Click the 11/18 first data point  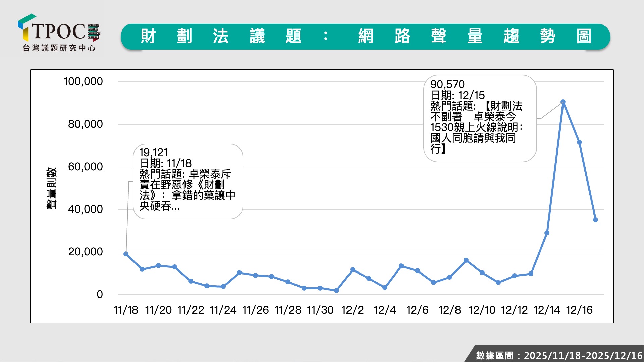pos(126,254)
